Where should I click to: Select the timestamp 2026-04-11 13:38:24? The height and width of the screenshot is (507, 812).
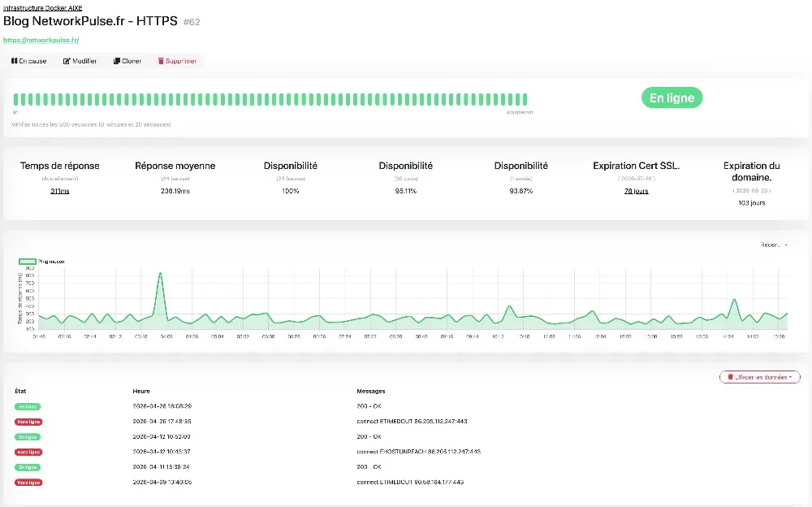[x=161, y=466]
